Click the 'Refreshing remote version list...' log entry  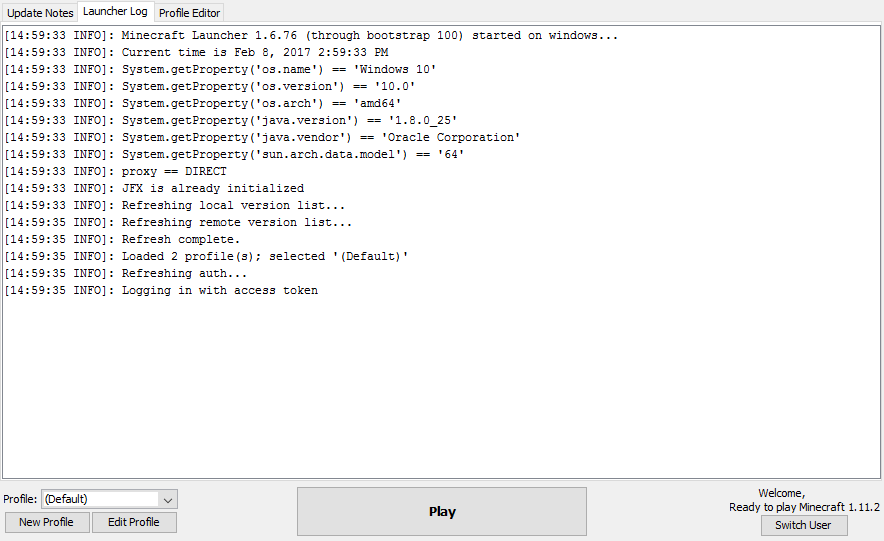click(178, 222)
